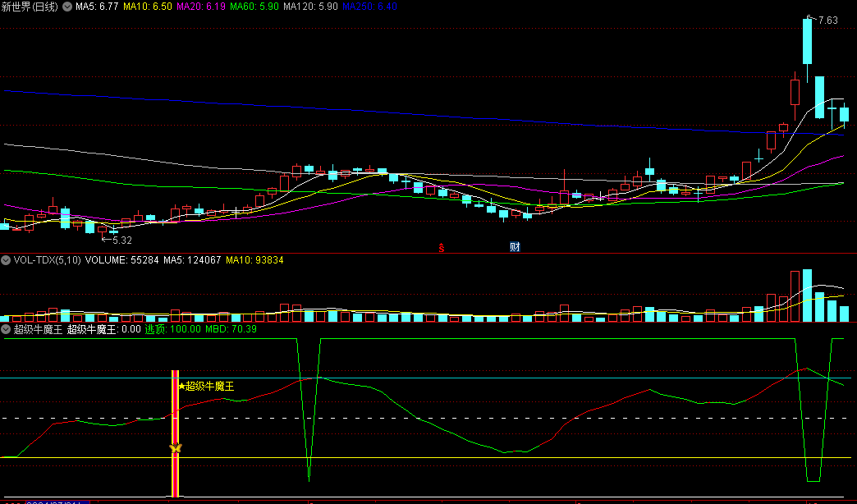This screenshot has height=504, width=857.
Task: Click the VOLUME: 55284 value
Action: (121, 260)
